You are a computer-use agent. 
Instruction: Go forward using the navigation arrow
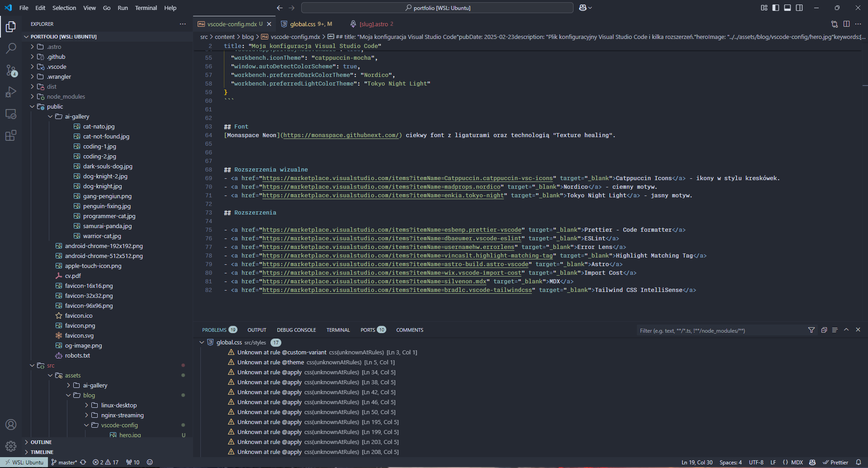[291, 8]
